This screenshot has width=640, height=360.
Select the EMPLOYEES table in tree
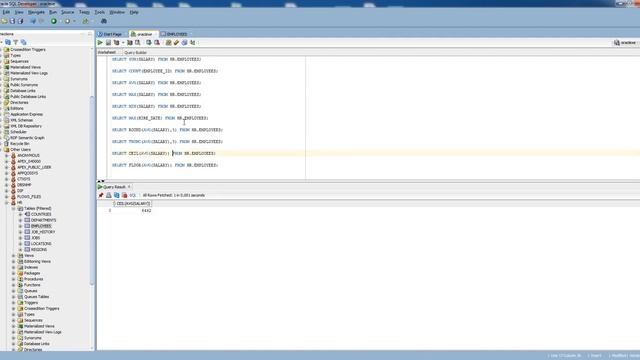(x=41, y=226)
